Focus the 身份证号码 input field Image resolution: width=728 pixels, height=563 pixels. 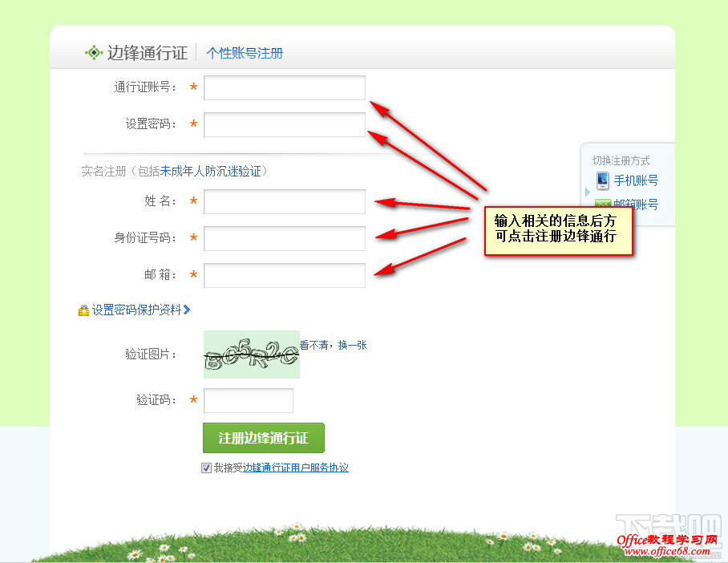[x=285, y=238]
